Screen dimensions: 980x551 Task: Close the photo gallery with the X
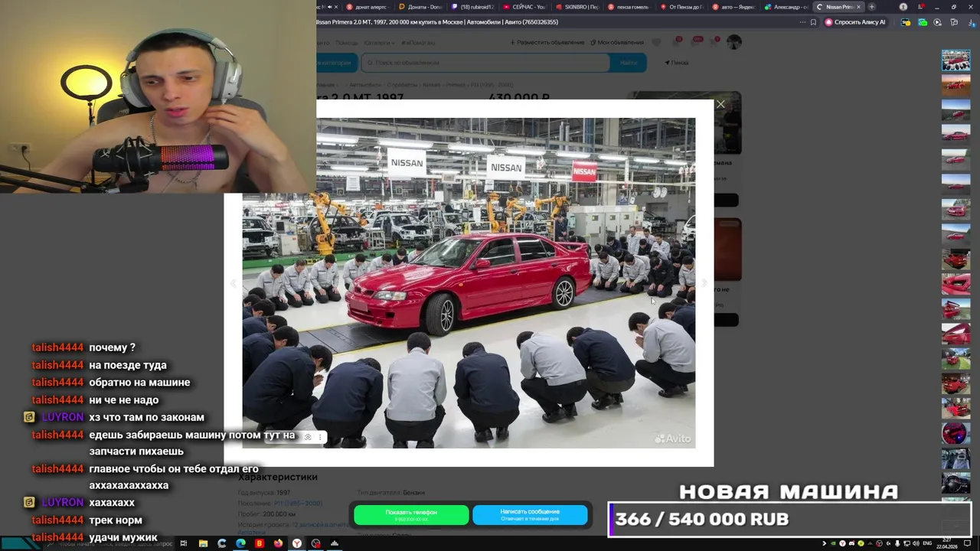(720, 104)
